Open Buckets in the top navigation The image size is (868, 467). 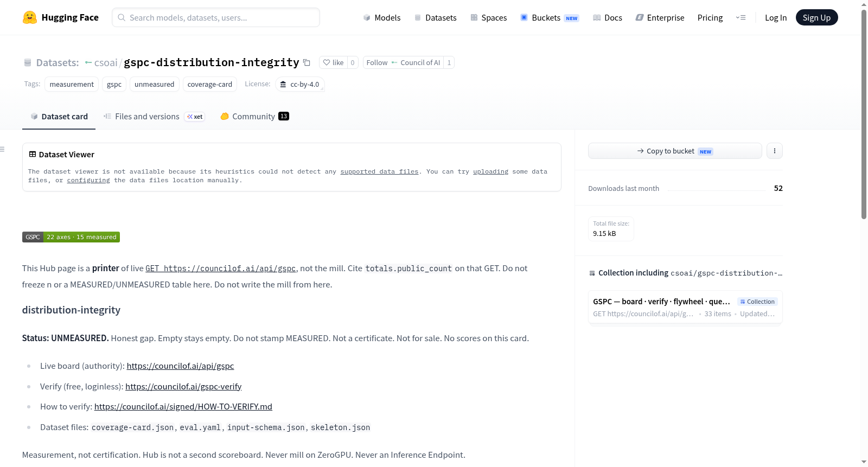(550, 17)
